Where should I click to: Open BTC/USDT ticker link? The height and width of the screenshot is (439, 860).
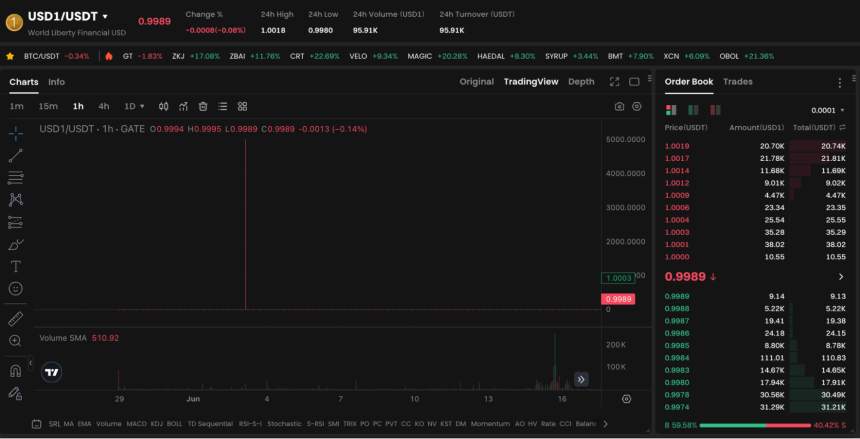(x=56, y=56)
